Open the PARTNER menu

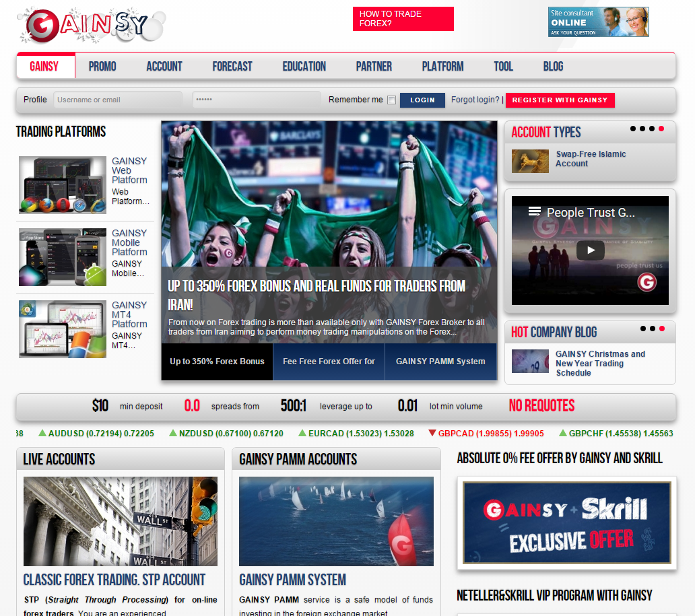click(374, 67)
